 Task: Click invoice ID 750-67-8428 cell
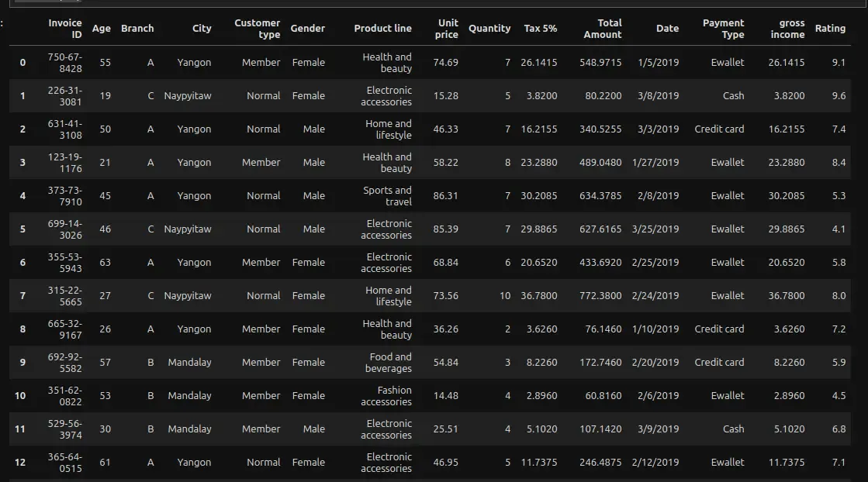click(64, 63)
